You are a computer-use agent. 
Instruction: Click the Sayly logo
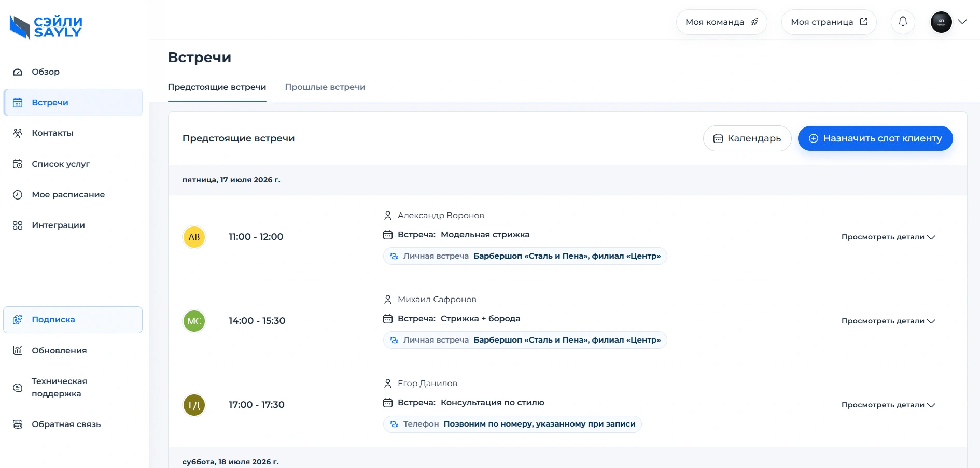[46, 27]
